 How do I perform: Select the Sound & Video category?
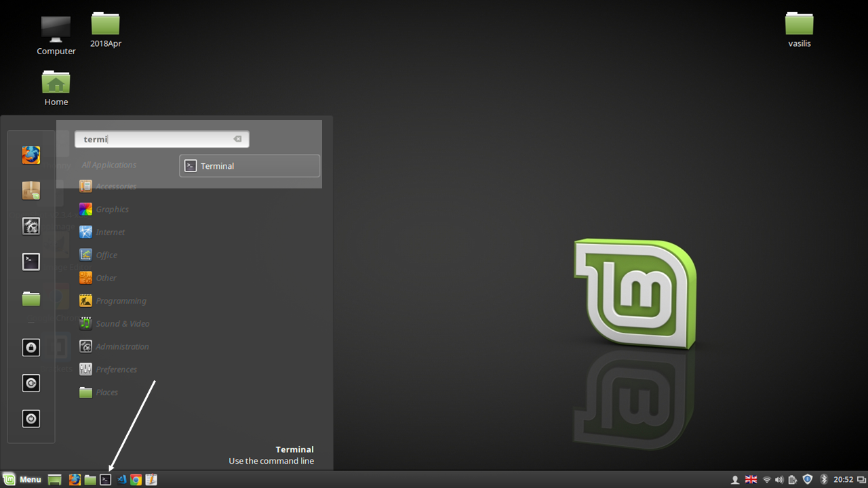pos(114,323)
